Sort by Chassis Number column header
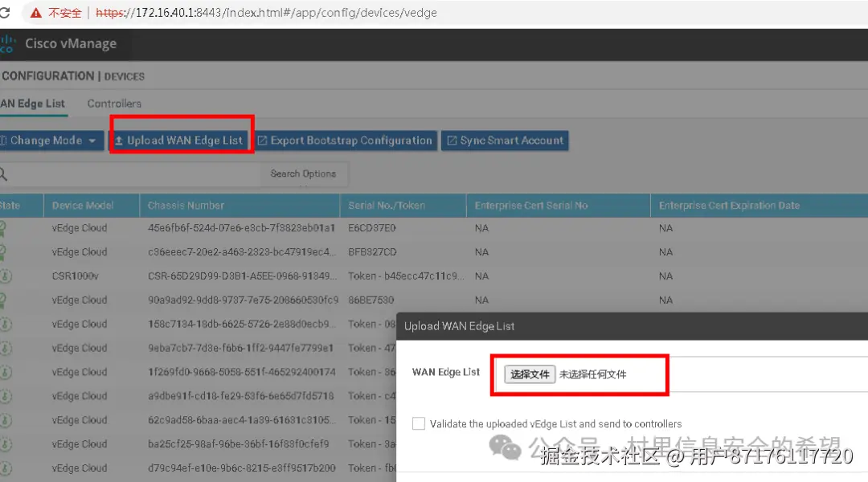 point(186,206)
